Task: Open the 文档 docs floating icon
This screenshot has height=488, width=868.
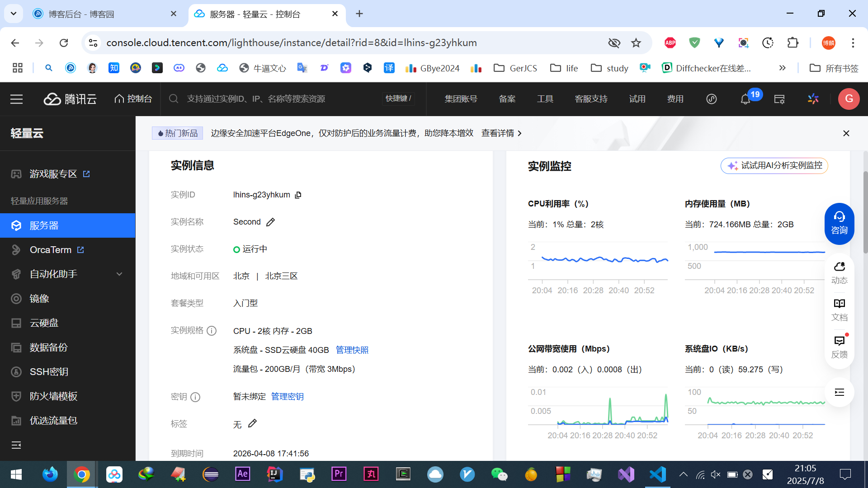Action: click(839, 310)
